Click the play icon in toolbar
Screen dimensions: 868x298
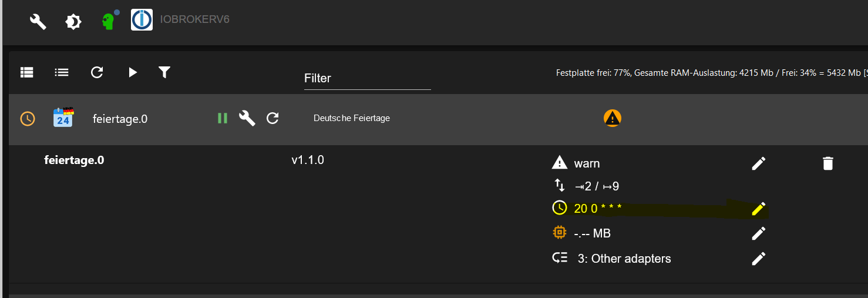(x=133, y=72)
